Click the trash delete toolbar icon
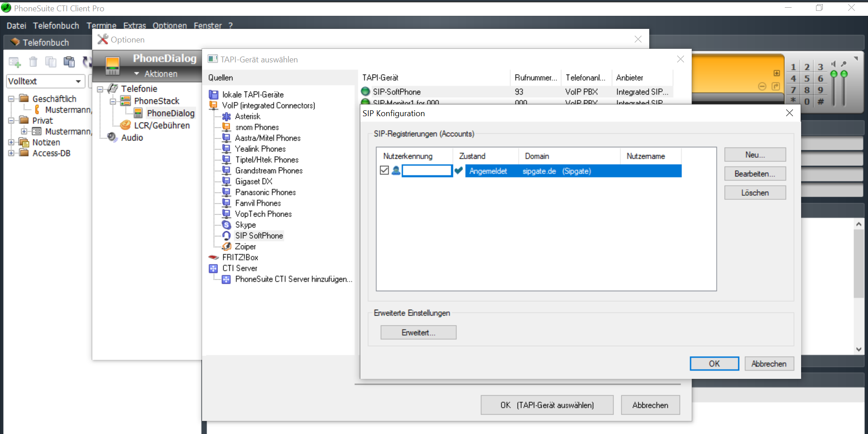This screenshot has height=434, width=868. click(33, 62)
